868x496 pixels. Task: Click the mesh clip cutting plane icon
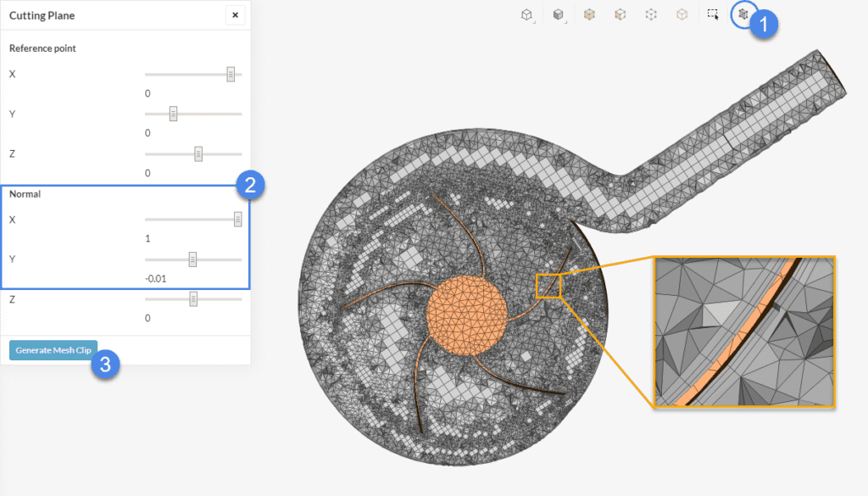coord(743,14)
